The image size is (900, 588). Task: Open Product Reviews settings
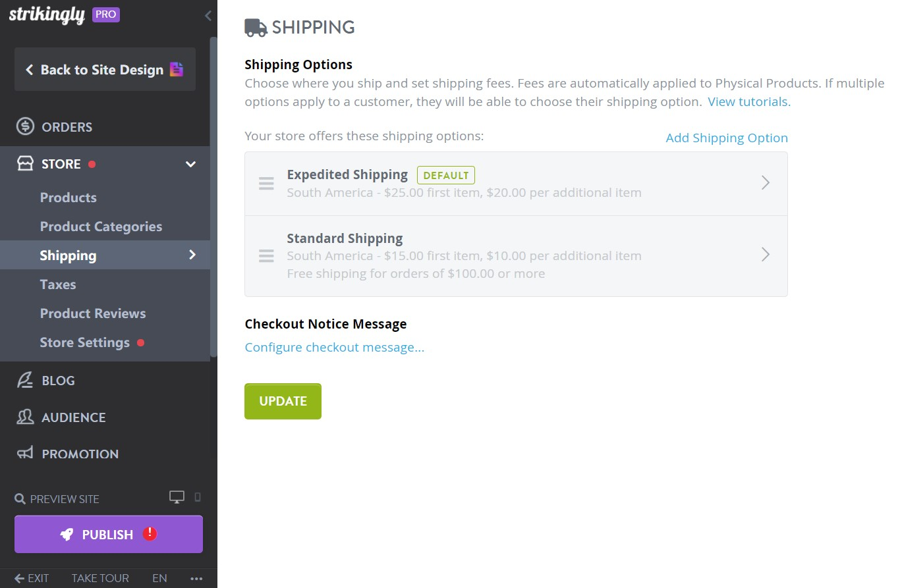point(93,313)
